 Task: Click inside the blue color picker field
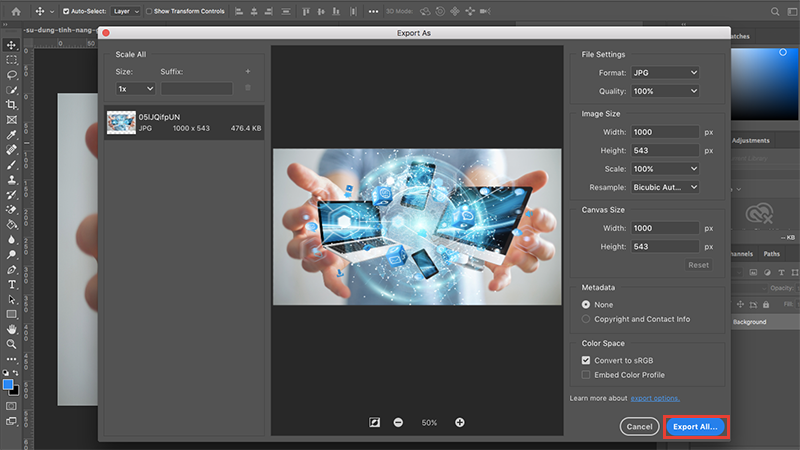point(764,84)
